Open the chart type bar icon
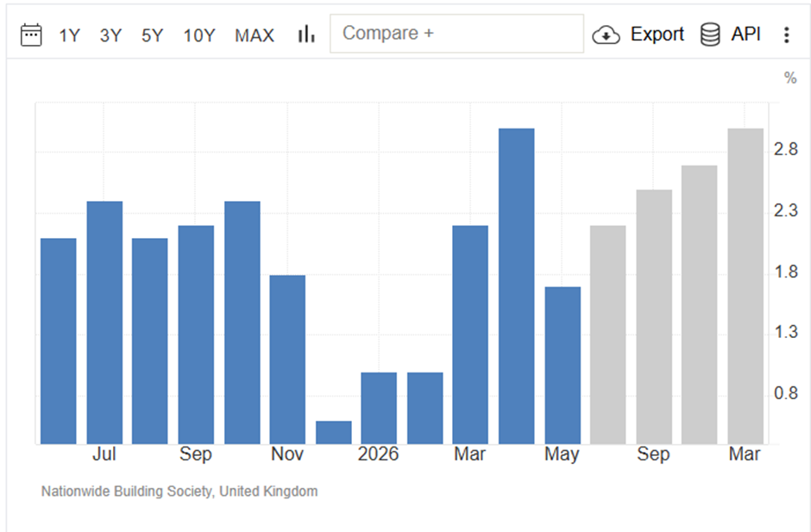The image size is (811, 532). 306,34
